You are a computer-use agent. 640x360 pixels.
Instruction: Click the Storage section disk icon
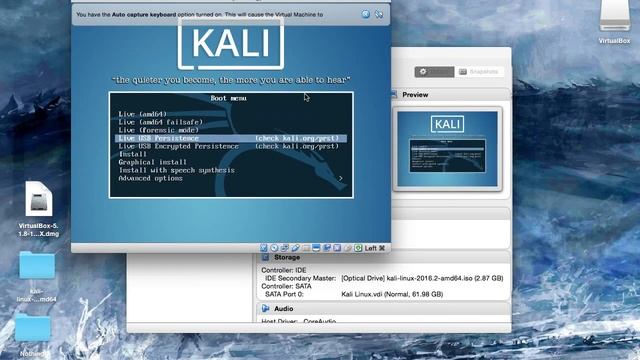[265, 257]
